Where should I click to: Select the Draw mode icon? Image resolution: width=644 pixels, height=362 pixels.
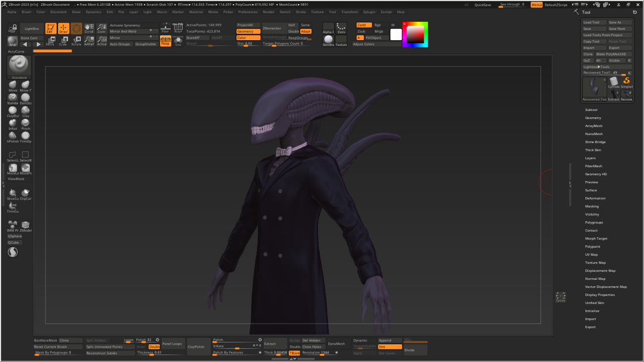(x=63, y=28)
